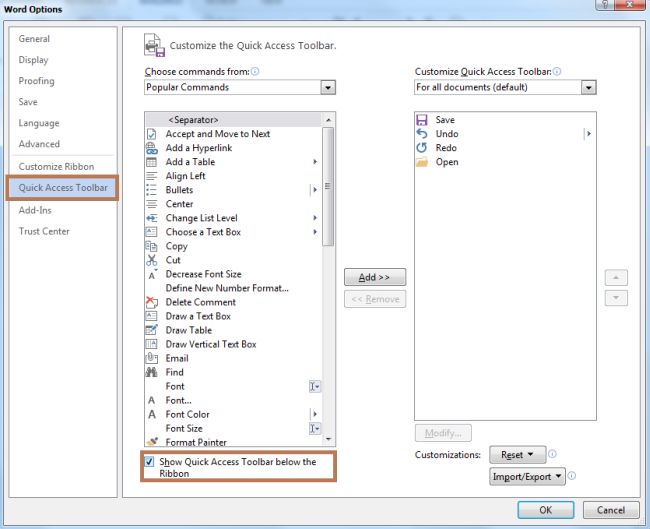
Task: Click the commands list scroll down arrow
Action: [x=328, y=439]
